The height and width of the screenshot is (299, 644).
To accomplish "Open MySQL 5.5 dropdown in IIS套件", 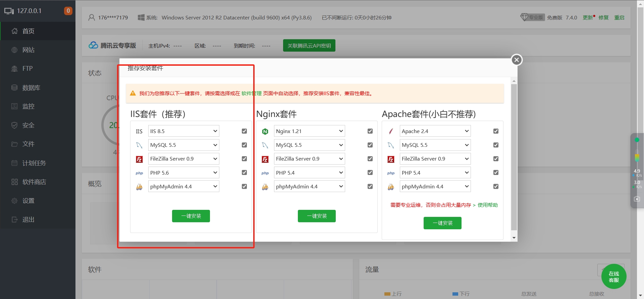I will (183, 145).
